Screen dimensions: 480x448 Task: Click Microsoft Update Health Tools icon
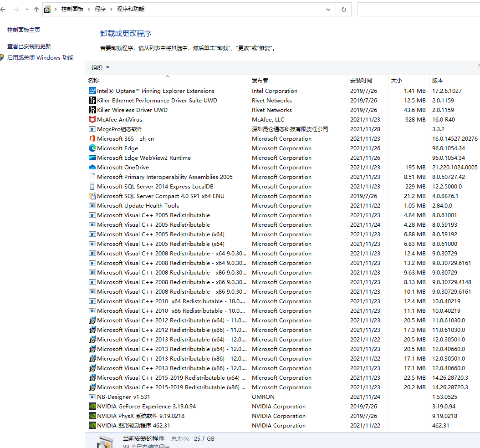92,205
